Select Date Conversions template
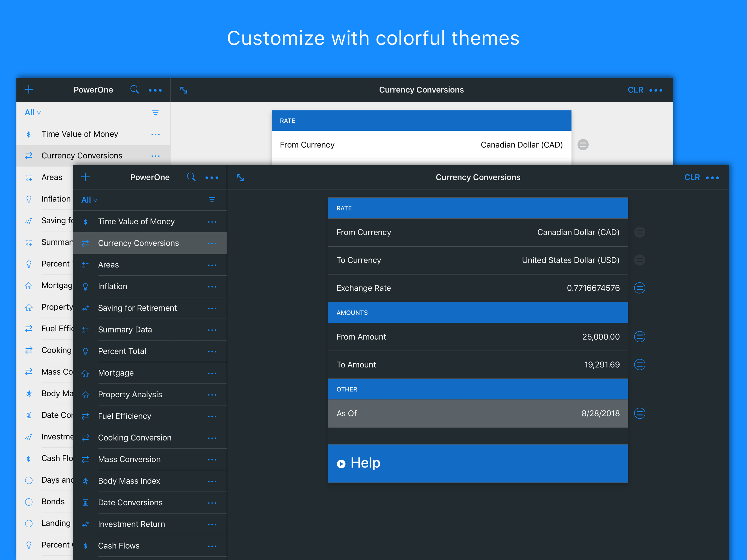 (150, 503)
